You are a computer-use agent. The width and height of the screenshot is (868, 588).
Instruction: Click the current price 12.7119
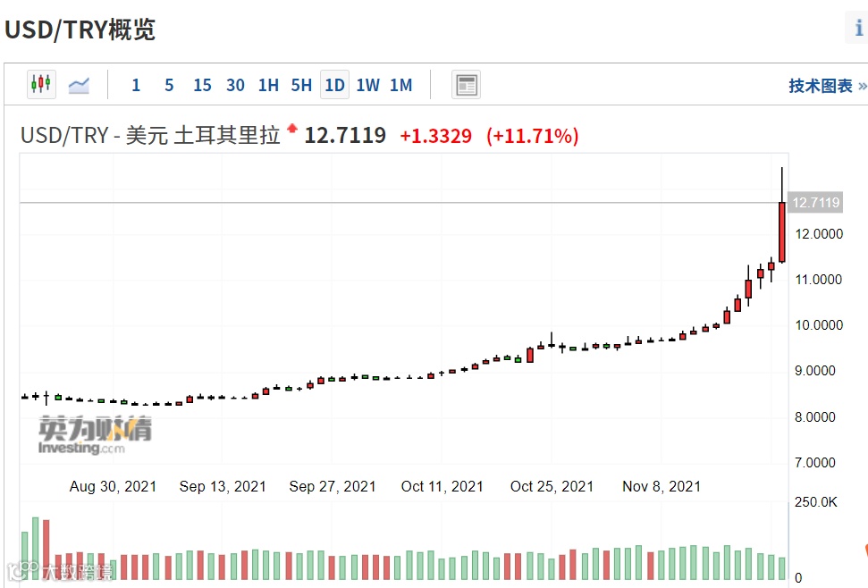[x=345, y=136]
